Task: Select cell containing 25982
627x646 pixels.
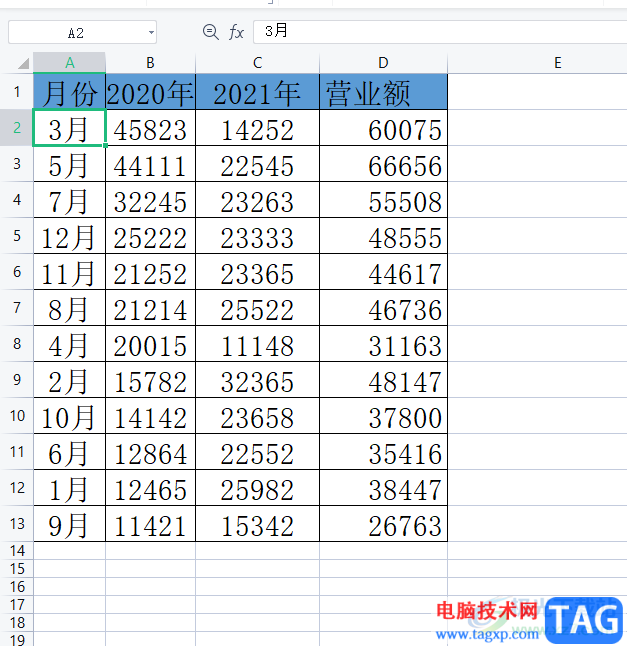Action: click(x=257, y=488)
